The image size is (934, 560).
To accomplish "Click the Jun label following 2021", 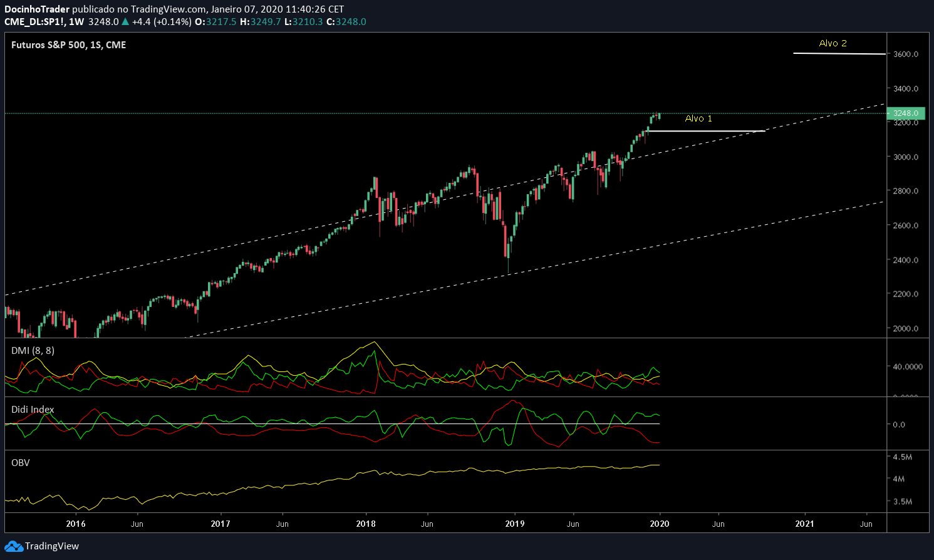I will click(866, 524).
